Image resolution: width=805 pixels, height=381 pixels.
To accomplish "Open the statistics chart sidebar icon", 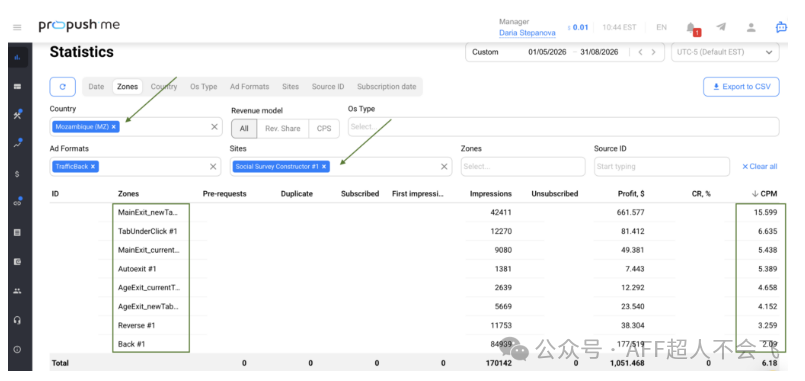I will point(17,57).
